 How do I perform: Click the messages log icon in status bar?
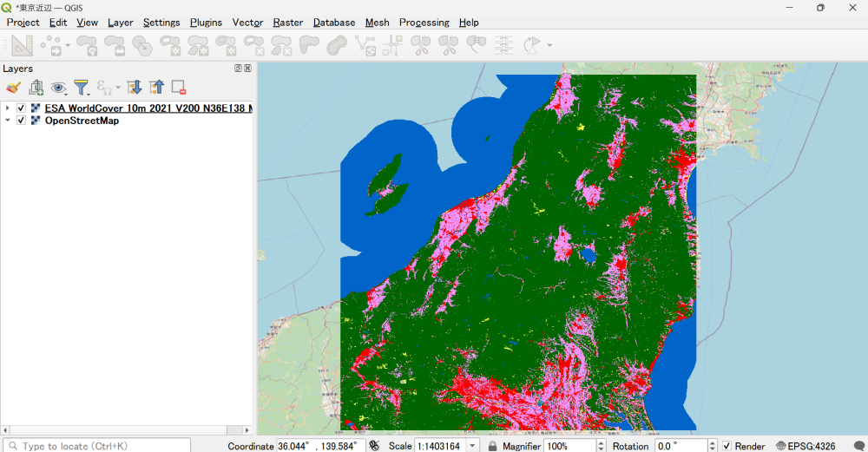[x=858, y=446]
